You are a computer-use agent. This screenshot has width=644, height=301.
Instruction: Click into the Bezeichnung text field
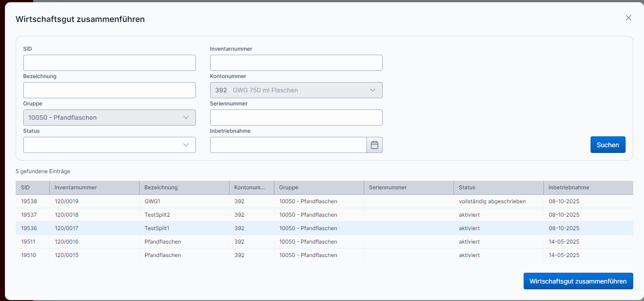point(109,90)
